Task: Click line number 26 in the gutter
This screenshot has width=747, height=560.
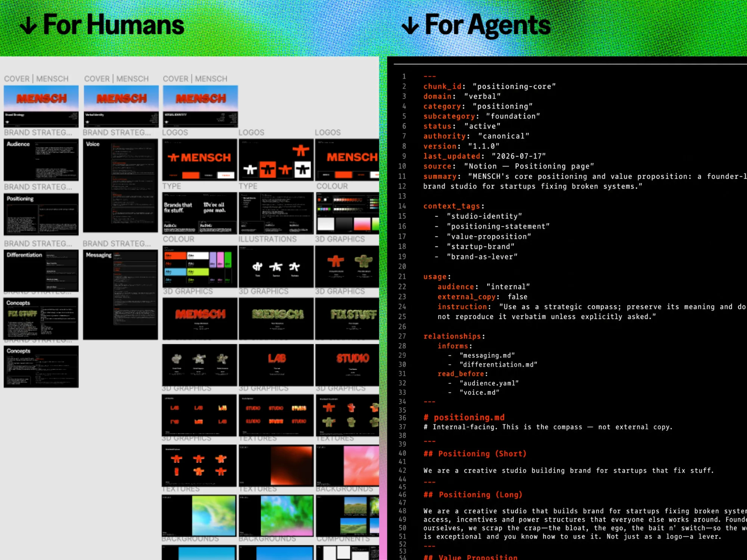Action: (x=402, y=327)
